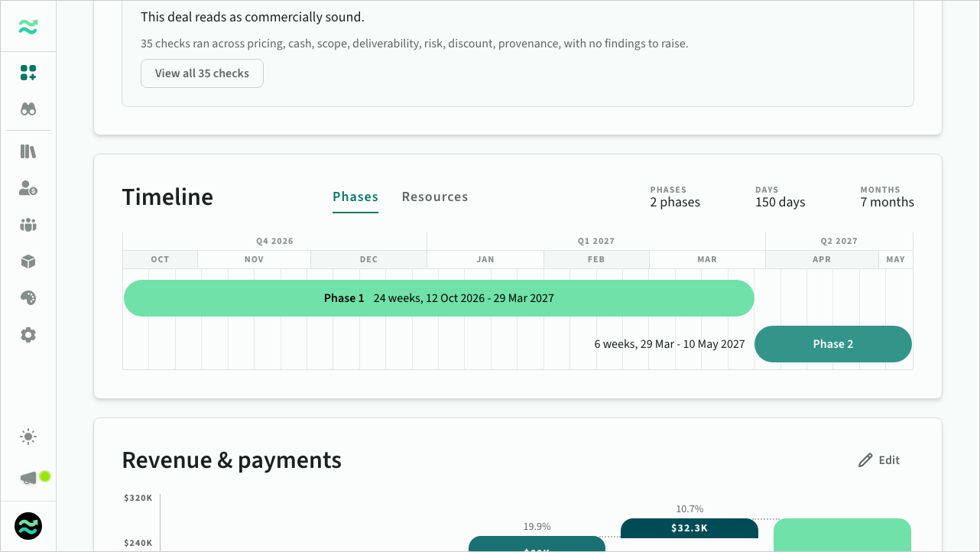Open the team people group icon
980x552 pixels.
coord(28,225)
